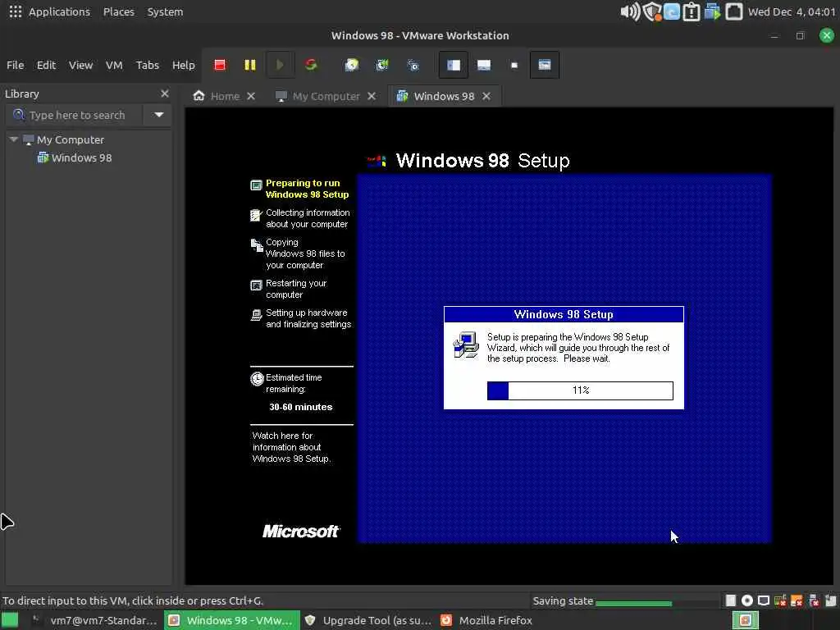This screenshot has width=840, height=630.
Task: Switch to Windows 98 - VMware taskbar item
Action: tap(232, 620)
